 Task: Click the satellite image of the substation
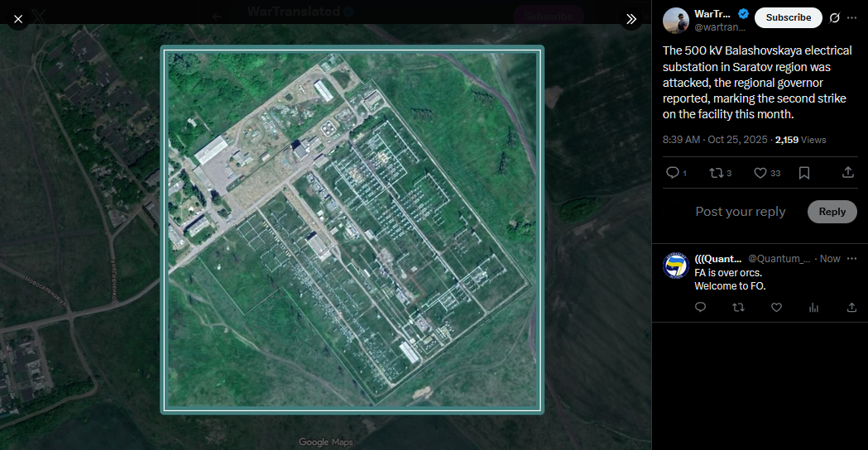point(352,230)
